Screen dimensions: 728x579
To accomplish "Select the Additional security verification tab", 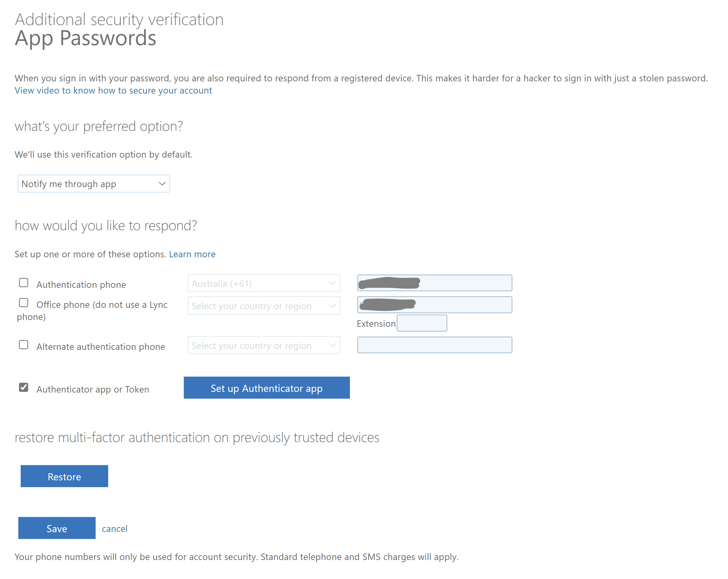I will pyautogui.click(x=119, y=20).
